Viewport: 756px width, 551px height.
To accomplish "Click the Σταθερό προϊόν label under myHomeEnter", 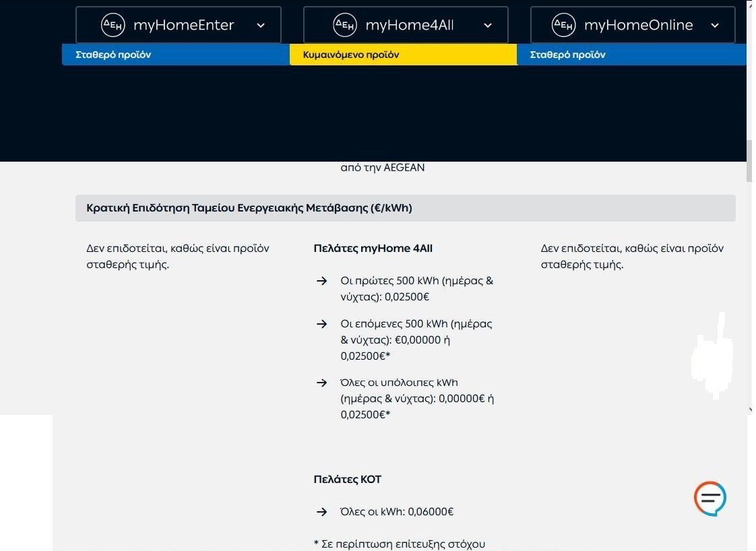I will (x=113, y=55).
